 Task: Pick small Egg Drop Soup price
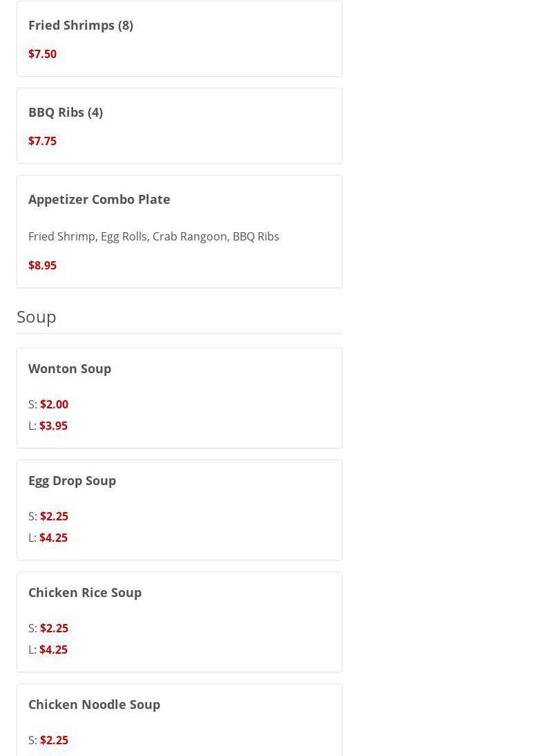54,516
